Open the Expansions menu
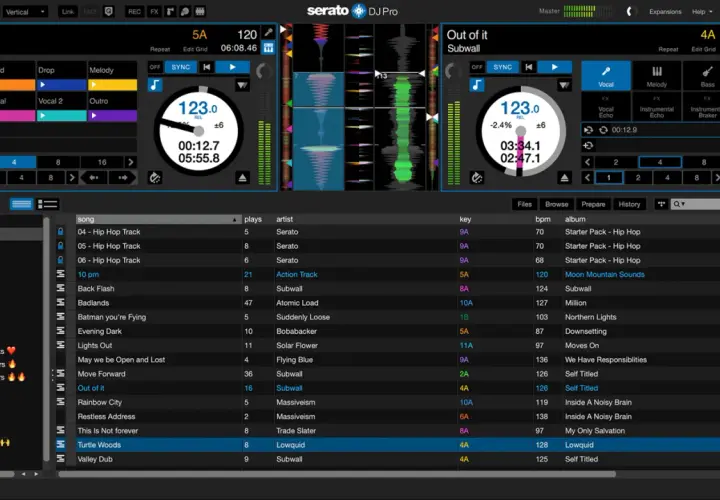This screenshot has height=500, width=720. click(x=665, y=11)
